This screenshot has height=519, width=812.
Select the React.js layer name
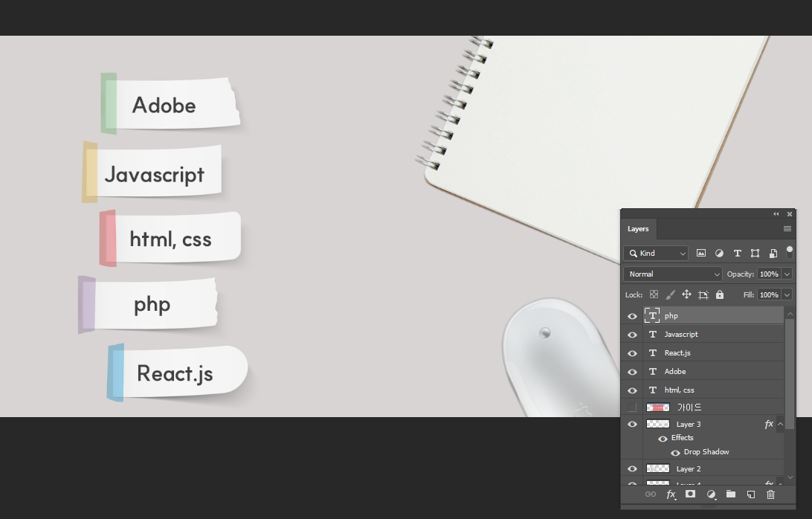pyautogui.click(x=677, y=352)
